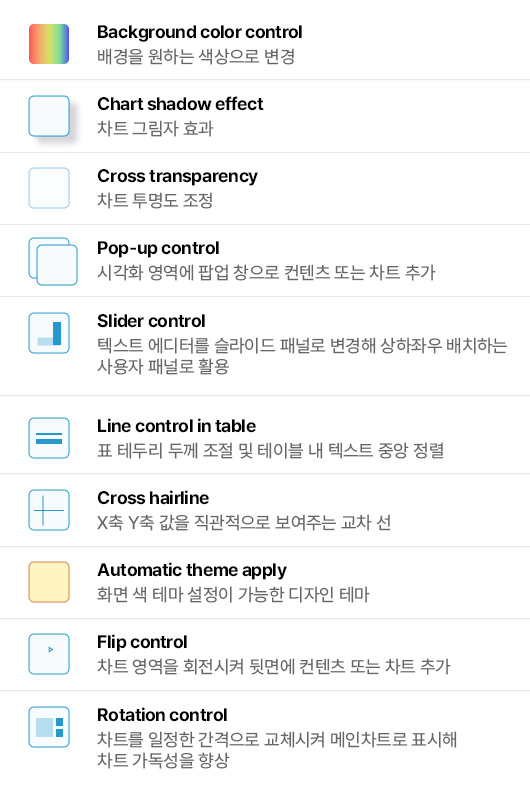This screenshot has width=530, height=790.
Task: Click the Automatic theme apply heading
Action: (192, 570)
